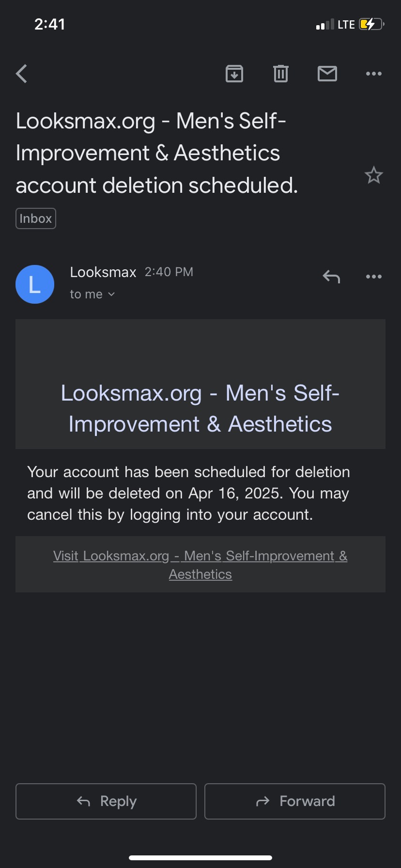The width and height of the screenshot is (401, 868).
Task: Tap the Looksmax.org header title link
Action: tap(200, 408)
